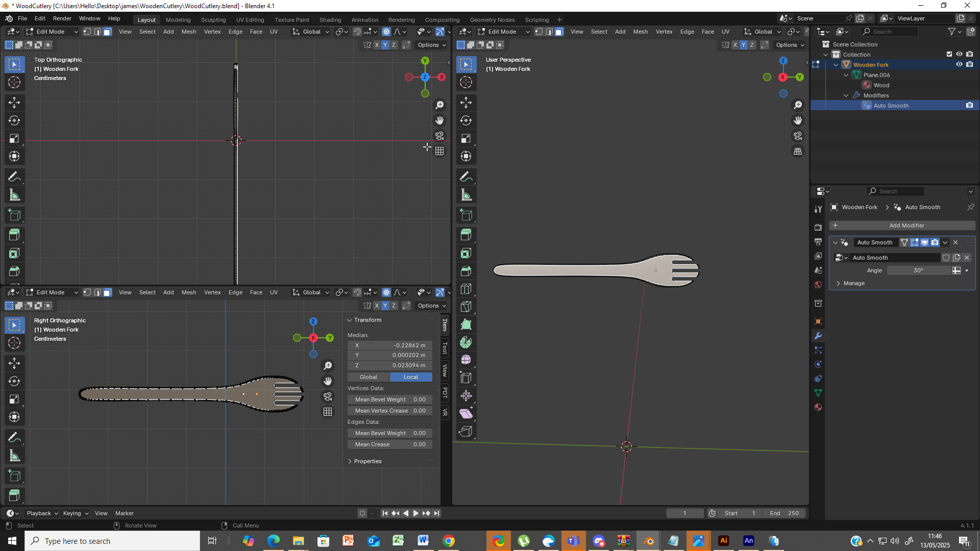Select the Loop Cut tool in perspective viewport
Screen dimensions: 980x551
click(466, 289)
